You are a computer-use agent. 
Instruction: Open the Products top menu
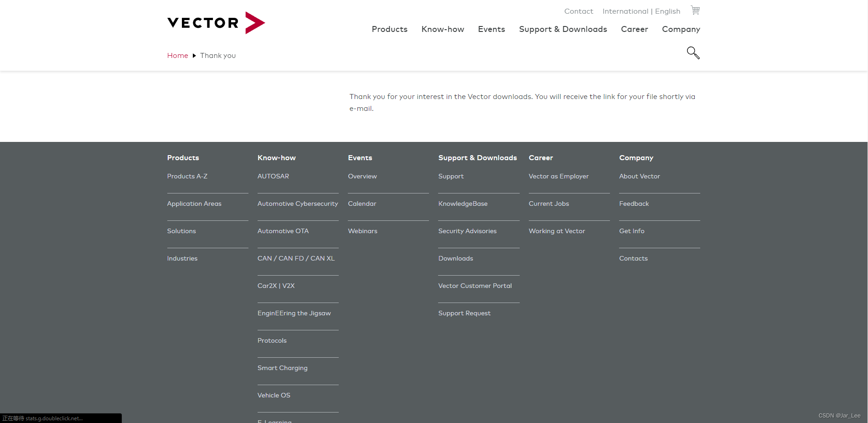point(389,29)
